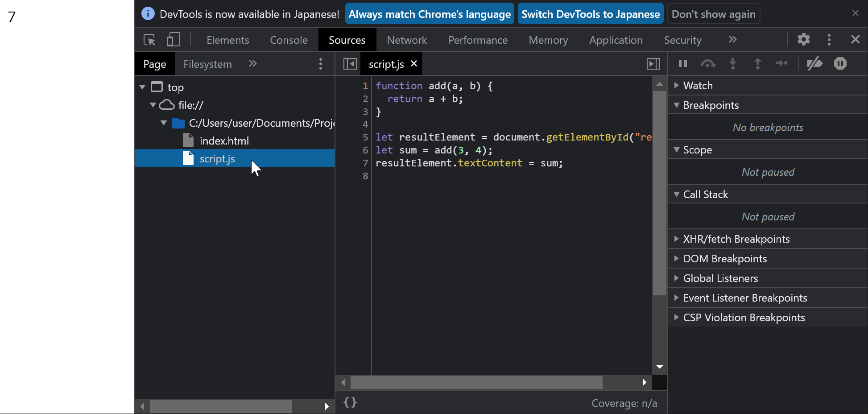Click the step out of function icon
Screen dimensions: 868x414
coord(757,64)
